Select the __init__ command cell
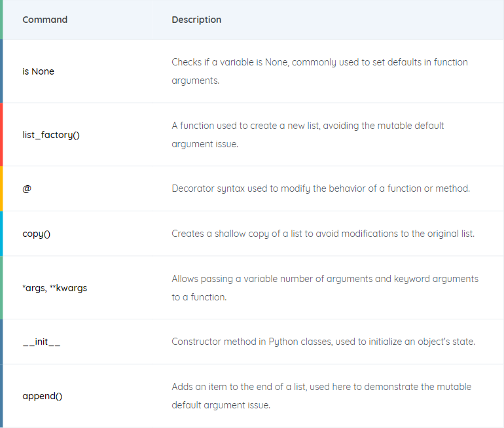The height and width of the screenshot is (428, 504). pyautogui.click(x=41, y=342)
